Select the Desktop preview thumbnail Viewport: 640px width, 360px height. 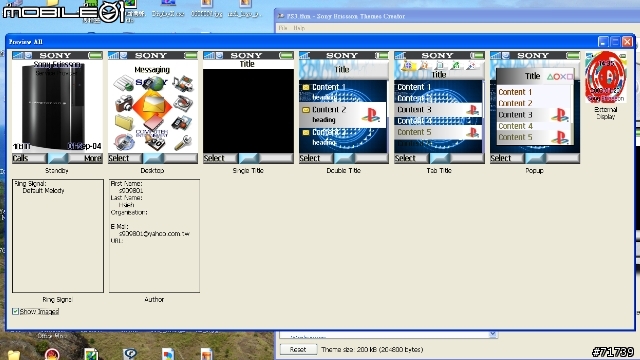click(x=153, y=107)
